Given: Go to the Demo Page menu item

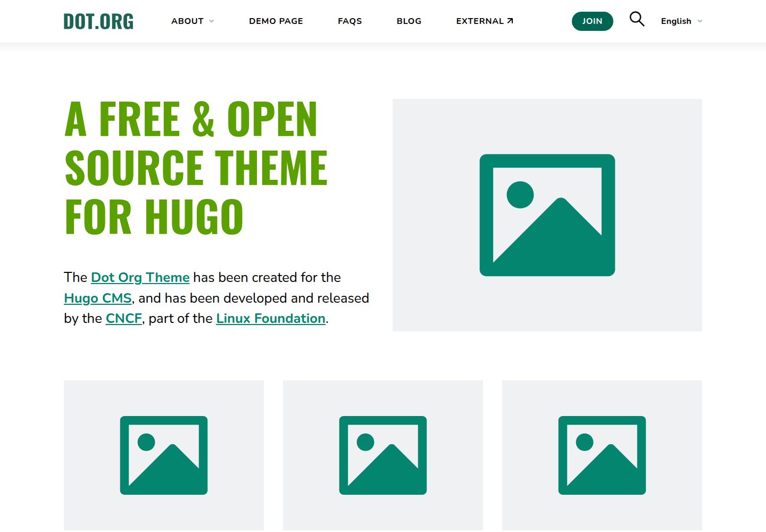Looking at the screenshot, I should click(276, 21).
